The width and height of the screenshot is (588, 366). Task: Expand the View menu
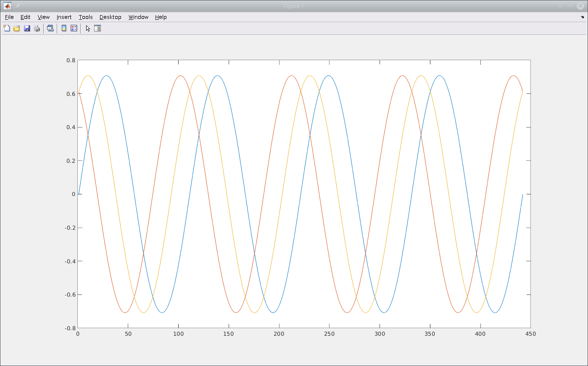click(x=43, y=17)
